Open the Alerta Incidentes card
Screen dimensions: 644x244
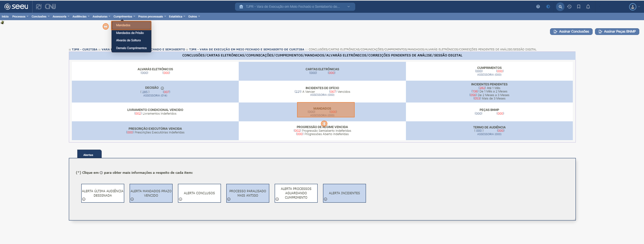coord(344,193)
